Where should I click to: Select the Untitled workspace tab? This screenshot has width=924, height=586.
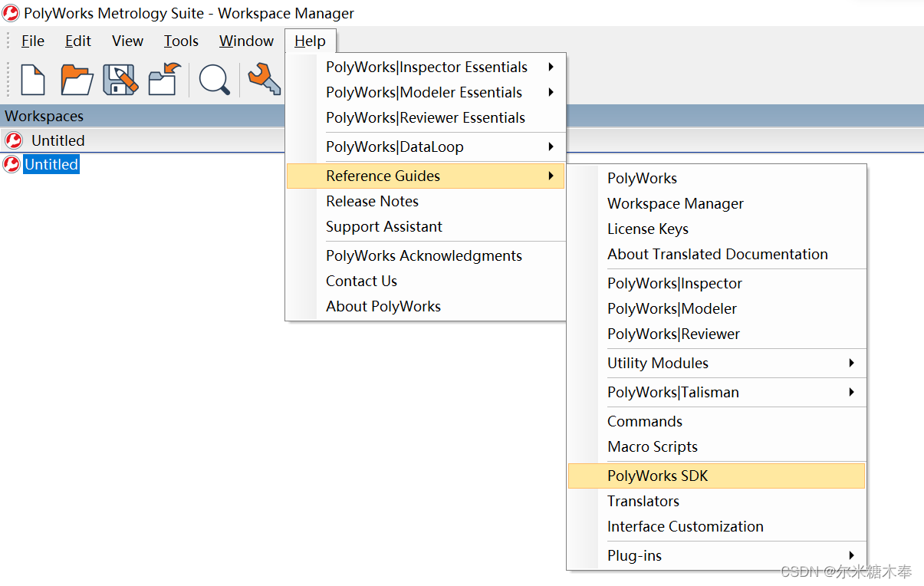(x=58, y=140)
